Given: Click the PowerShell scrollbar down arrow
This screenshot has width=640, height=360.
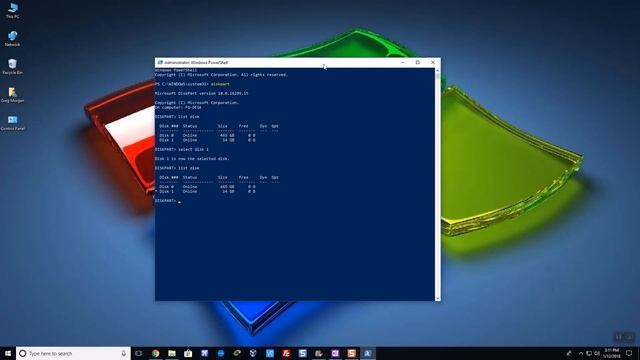Looking at the screenshot, I should click(x=438, y=298).
